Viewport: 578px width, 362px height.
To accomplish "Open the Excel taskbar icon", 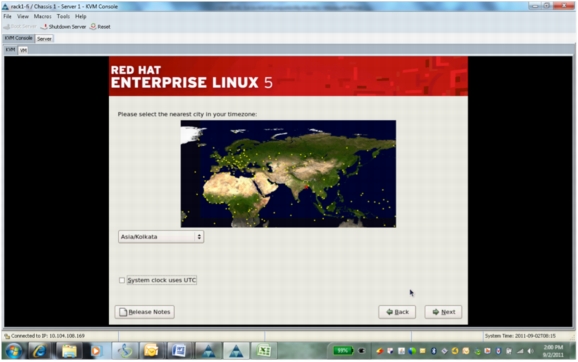I will pos(264,351).
